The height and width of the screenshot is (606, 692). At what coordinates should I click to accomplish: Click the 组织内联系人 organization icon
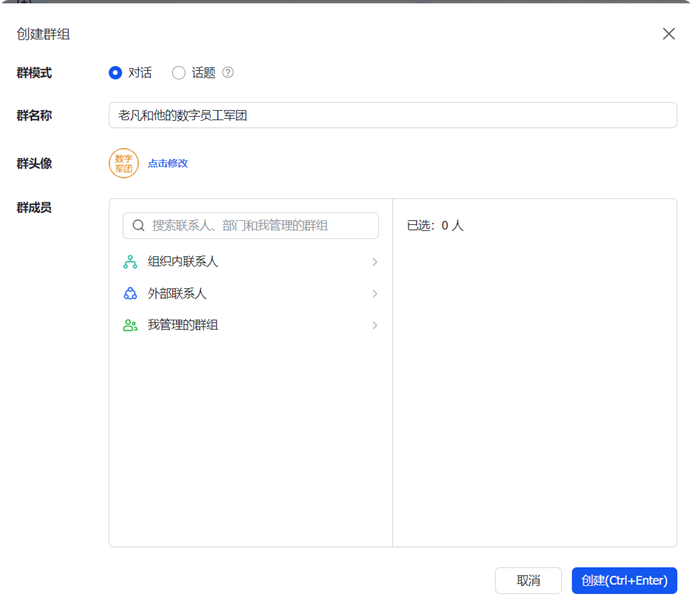point(130,262)
